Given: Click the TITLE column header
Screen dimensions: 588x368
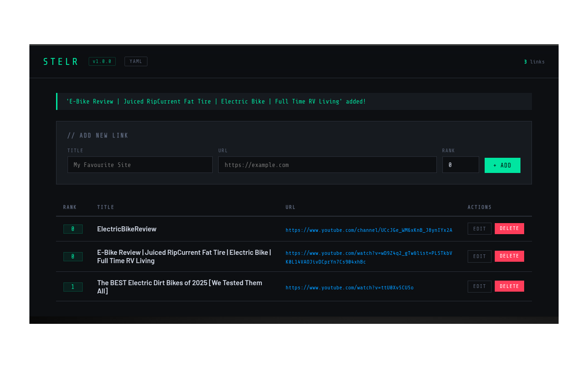Looking at the screenshot, I should click(106, 207).
